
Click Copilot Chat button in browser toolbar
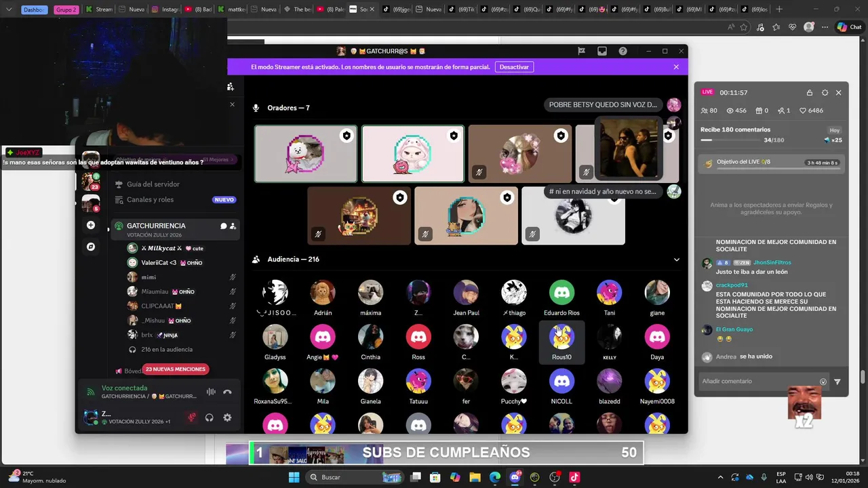[x=850, y=27]
